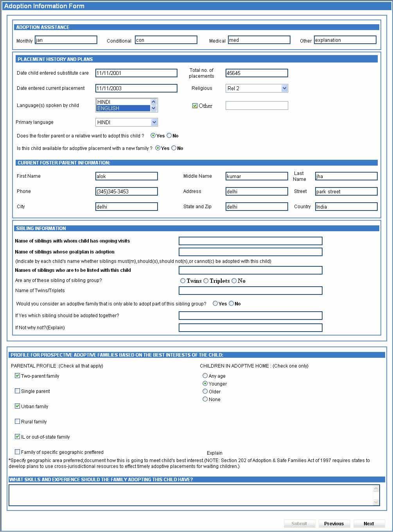Screen dimensions: 393x532
Task: Click Name of Twins/Triplets field
Action: 250,291
